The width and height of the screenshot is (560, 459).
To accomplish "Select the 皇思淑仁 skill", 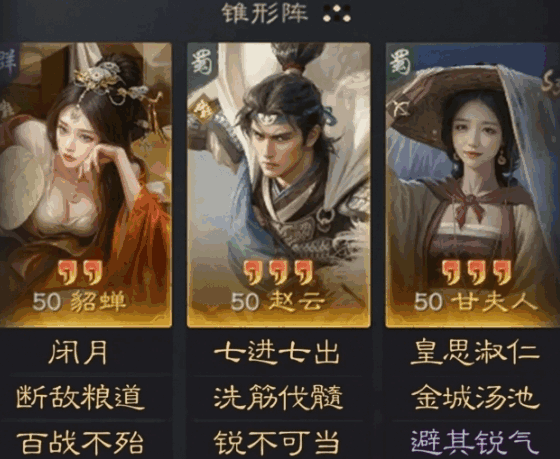I will 475,352.
